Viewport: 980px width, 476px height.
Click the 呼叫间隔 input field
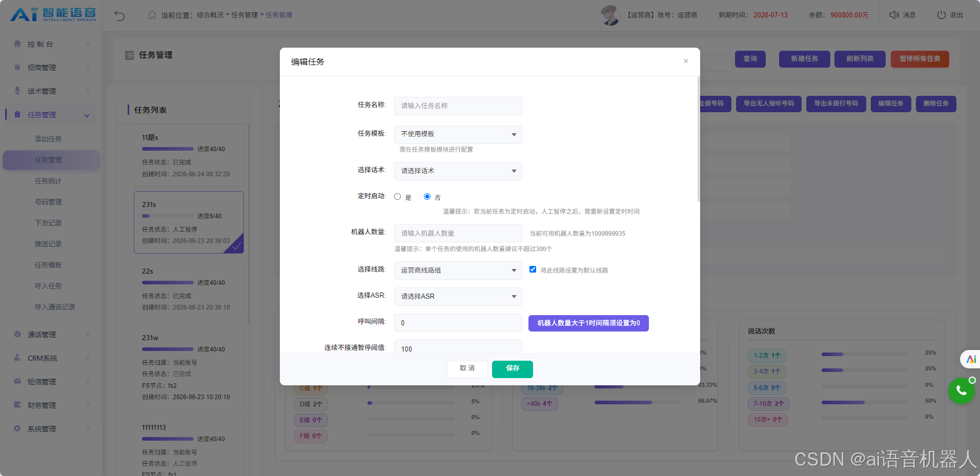(458, 323)
